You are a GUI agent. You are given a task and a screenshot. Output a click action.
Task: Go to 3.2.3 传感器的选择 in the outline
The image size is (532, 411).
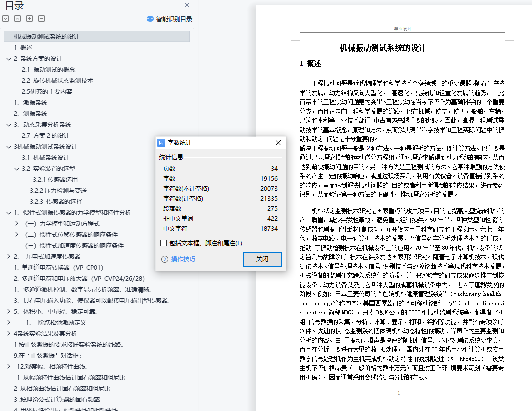pos(56,202)
